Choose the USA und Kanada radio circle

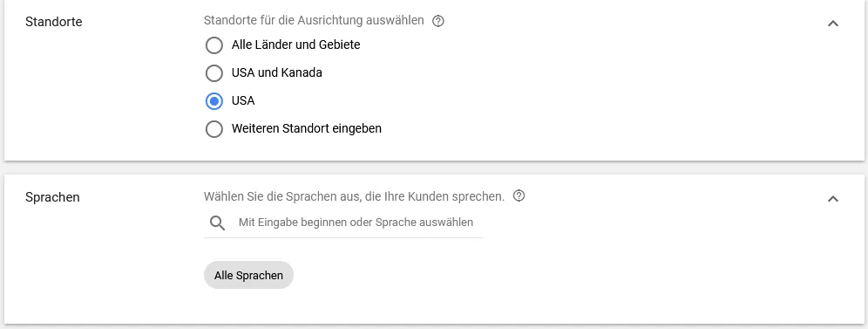[x=214, y=73]
